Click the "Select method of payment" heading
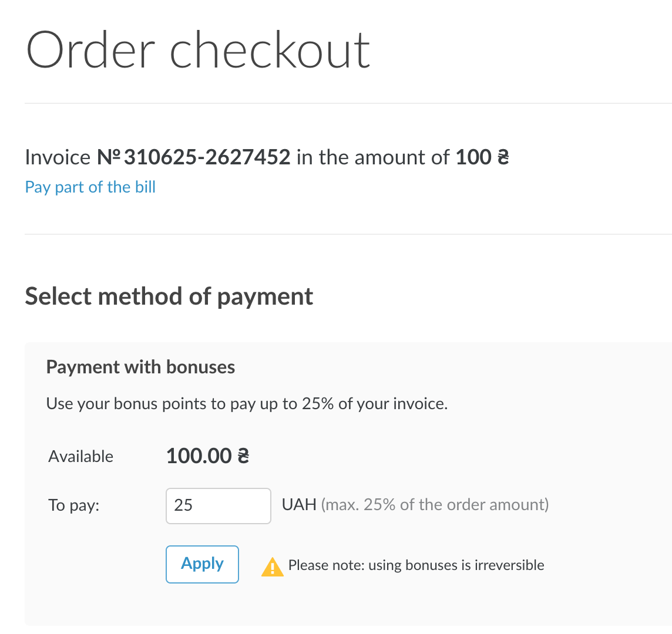The height and width of the screenshot is (634, 672). click(x=169, y=296)
